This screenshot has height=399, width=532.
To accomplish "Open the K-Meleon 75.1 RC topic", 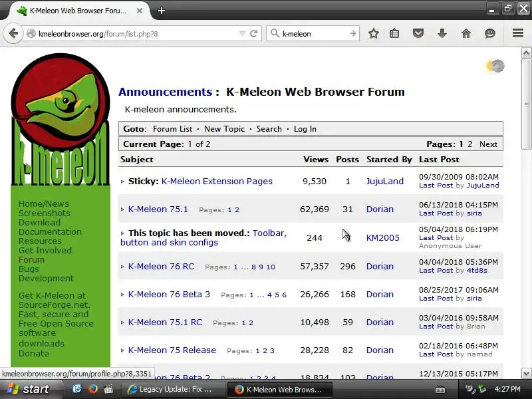I will pyautogui.click(x=165, y=322).
